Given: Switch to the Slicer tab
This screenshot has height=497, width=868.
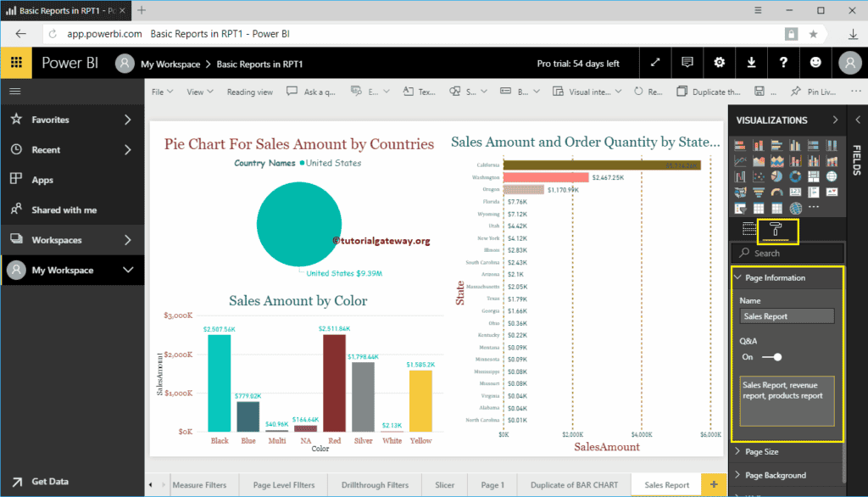Looking at the screenshot, I should [444, 484].
